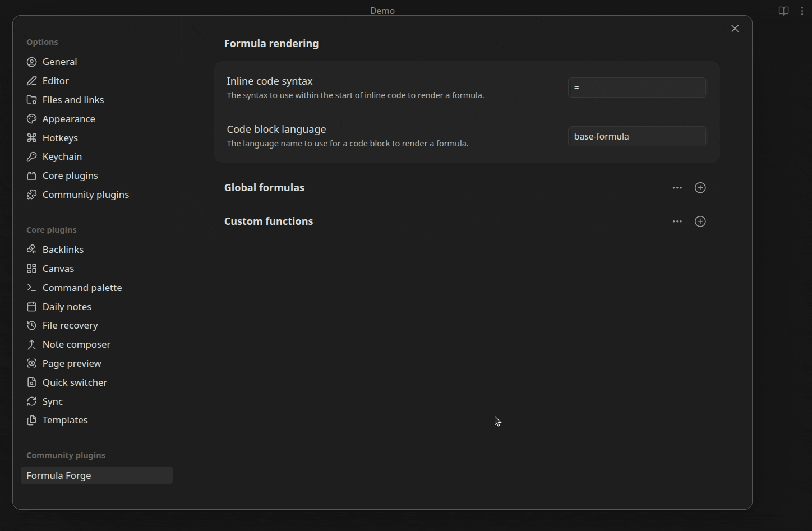Open more options for Custom functions
This screenshot has height=531, width=812.
(x=677, y=221)
